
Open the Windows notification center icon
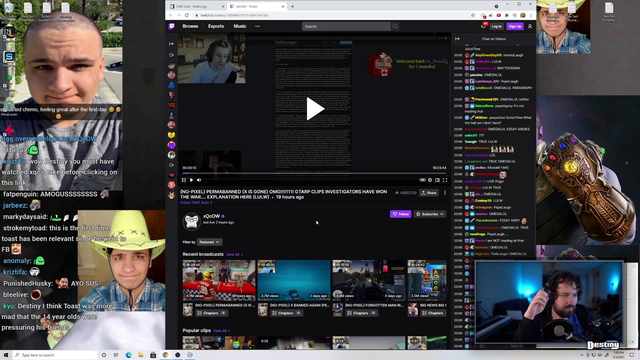[x=631, y=355]
